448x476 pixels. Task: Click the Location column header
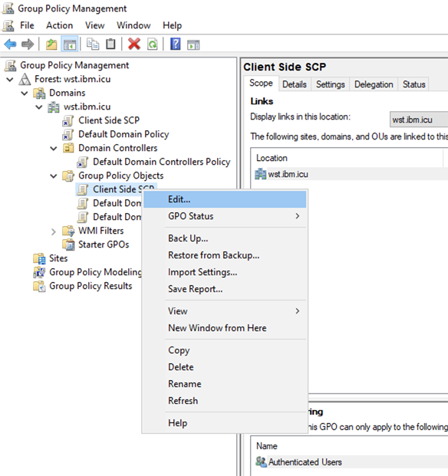(x=347, y=158)
